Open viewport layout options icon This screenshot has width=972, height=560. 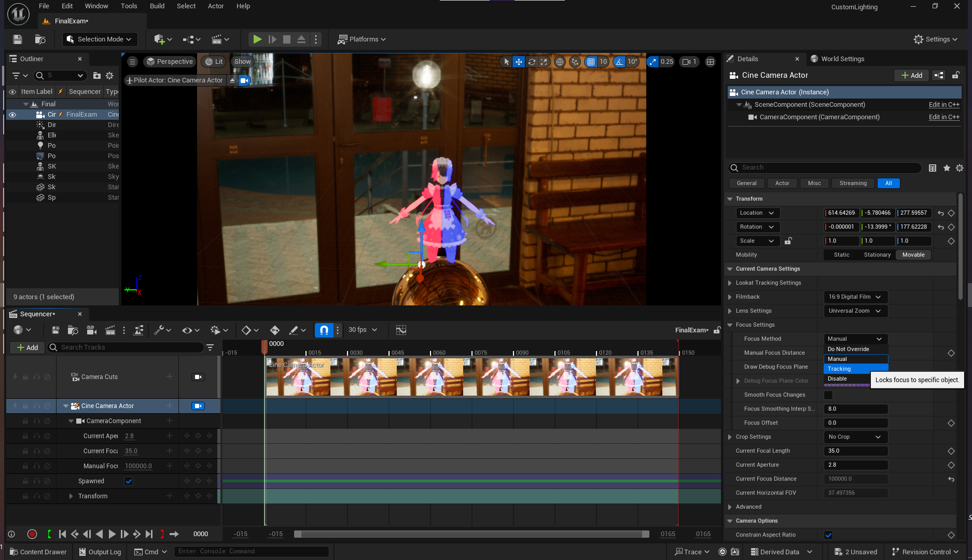pyautogui.click(x=710, y=62)
